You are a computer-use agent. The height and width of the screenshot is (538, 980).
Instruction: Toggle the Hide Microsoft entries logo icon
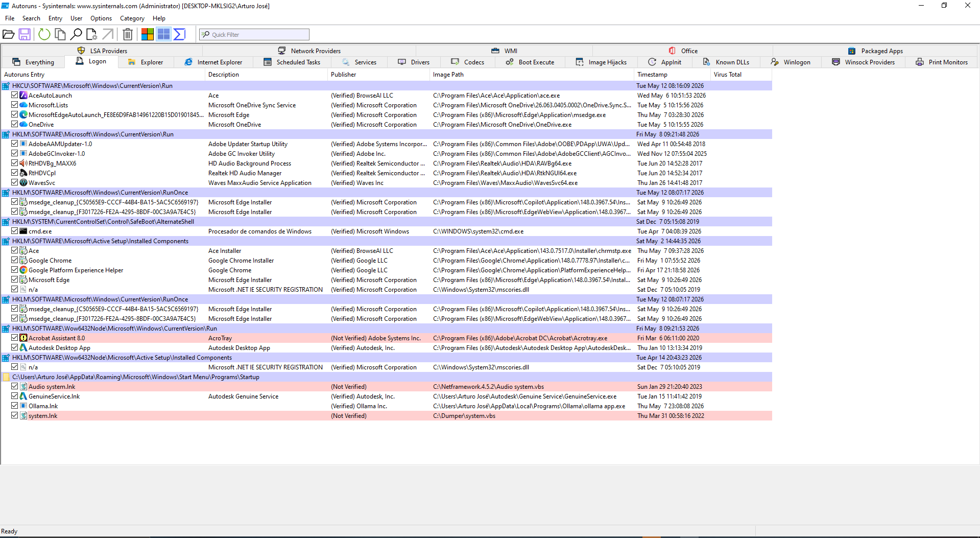(x=148, y=34)
